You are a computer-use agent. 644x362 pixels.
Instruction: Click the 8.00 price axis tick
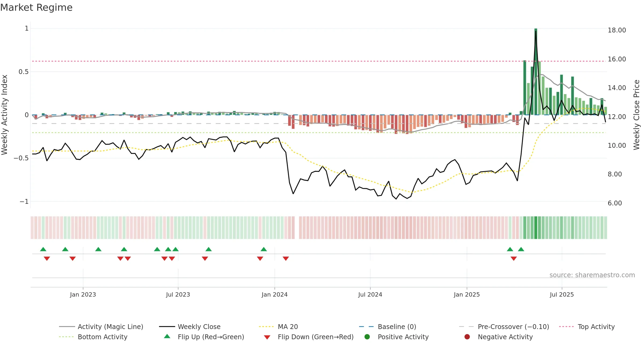click(x=614, y=174)
